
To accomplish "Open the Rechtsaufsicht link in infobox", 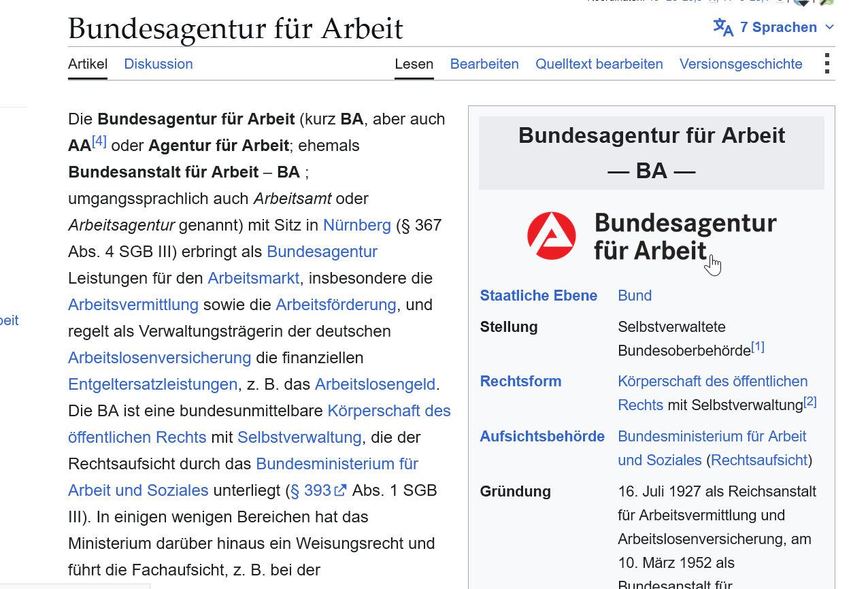I will click(759, 460).
